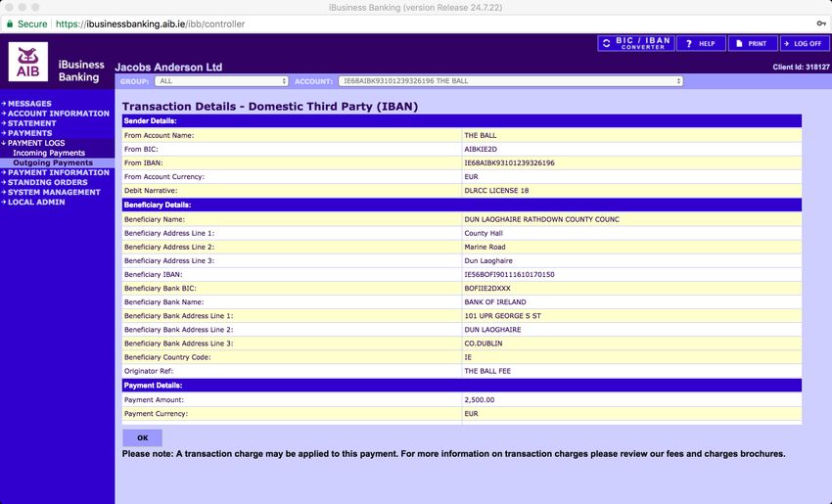This screenshot has height=504, width=832.
Task: Open the BIC / IBAN Converter tool
Action: (635, 43)
